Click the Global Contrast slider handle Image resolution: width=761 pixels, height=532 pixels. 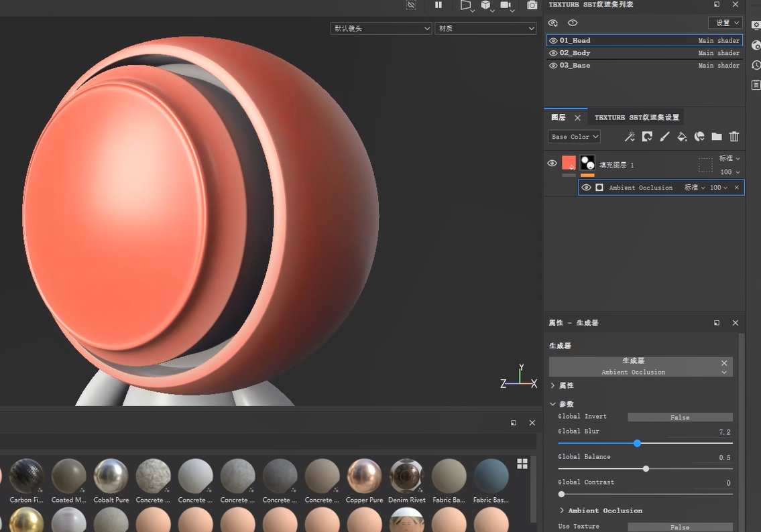[561, 494]
